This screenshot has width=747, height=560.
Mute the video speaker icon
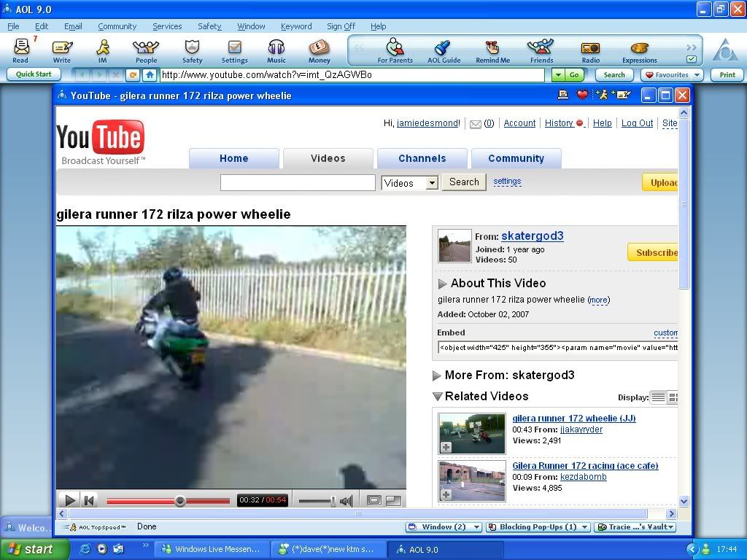tap(347, 500)
